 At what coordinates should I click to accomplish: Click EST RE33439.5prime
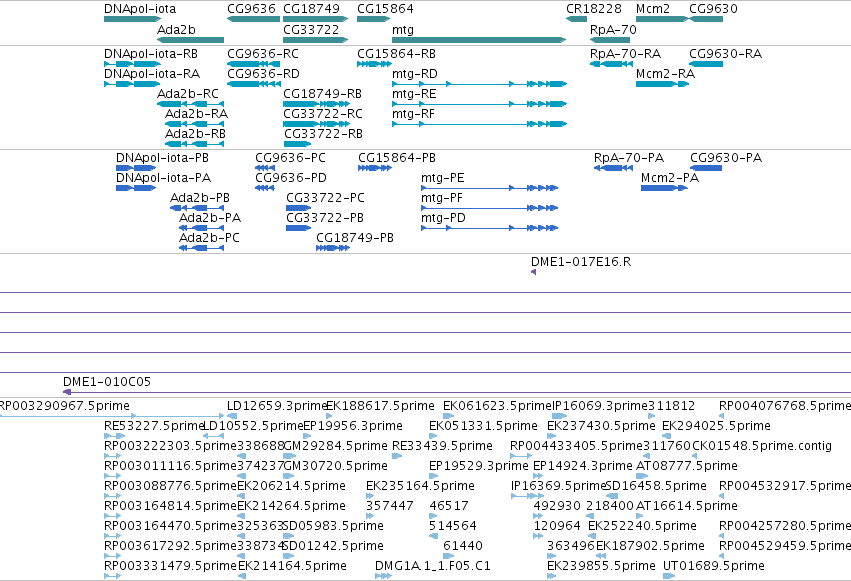click(442, 446)
